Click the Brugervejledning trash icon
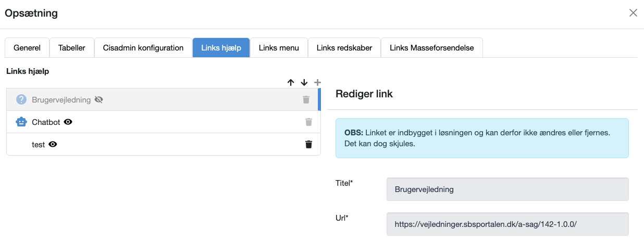644x242 pixels. (306, 99)
